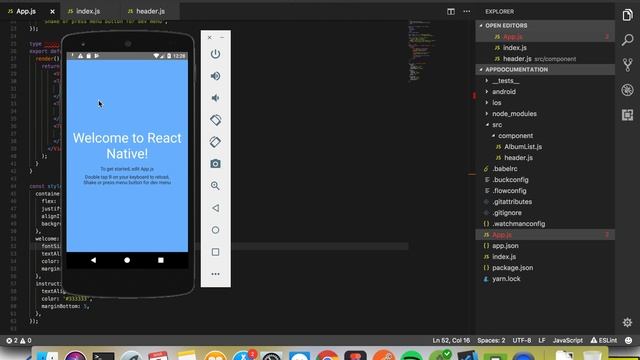This screenshot has width=640, height=360.
Task: Take an emulator screenshot with camera icon
Action: [x=215, y=164]
